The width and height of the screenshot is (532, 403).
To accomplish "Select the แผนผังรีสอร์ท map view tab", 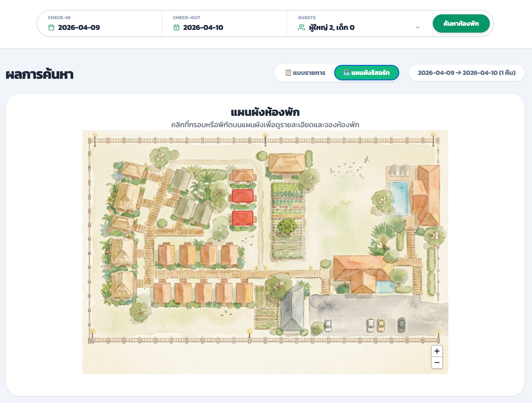I will [367, 73].
